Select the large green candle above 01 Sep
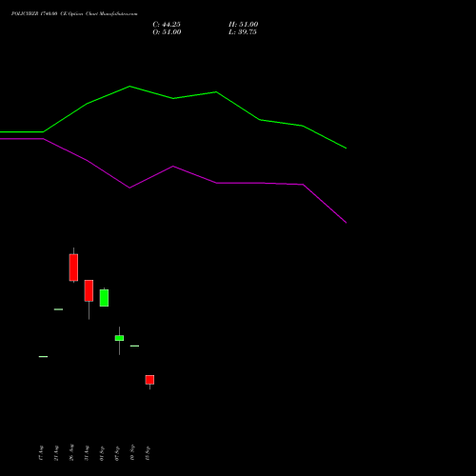This screenshot has width=476, height=476. coord(104,298)
